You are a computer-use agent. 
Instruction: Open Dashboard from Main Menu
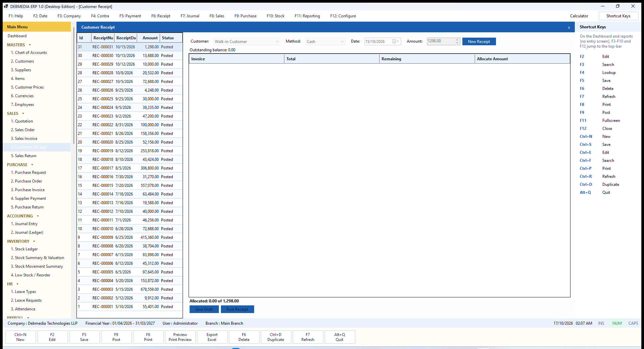coord(17,36)
